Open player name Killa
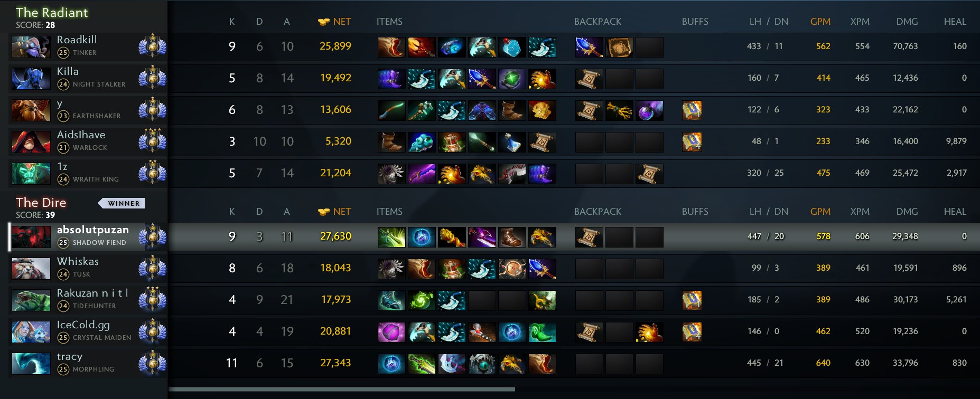 click(x=68, y=71)
